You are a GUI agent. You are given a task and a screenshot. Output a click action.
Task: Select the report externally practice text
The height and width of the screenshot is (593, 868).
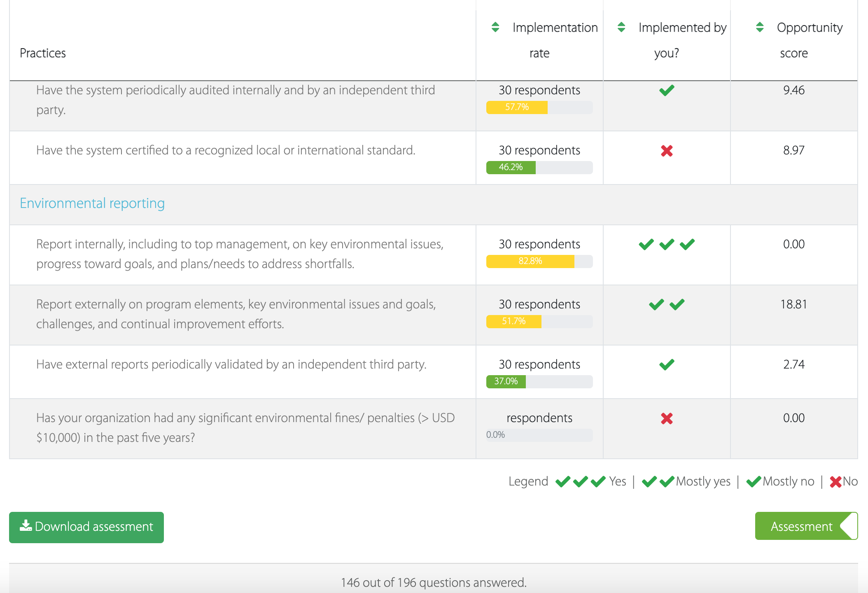coord(236,314)
